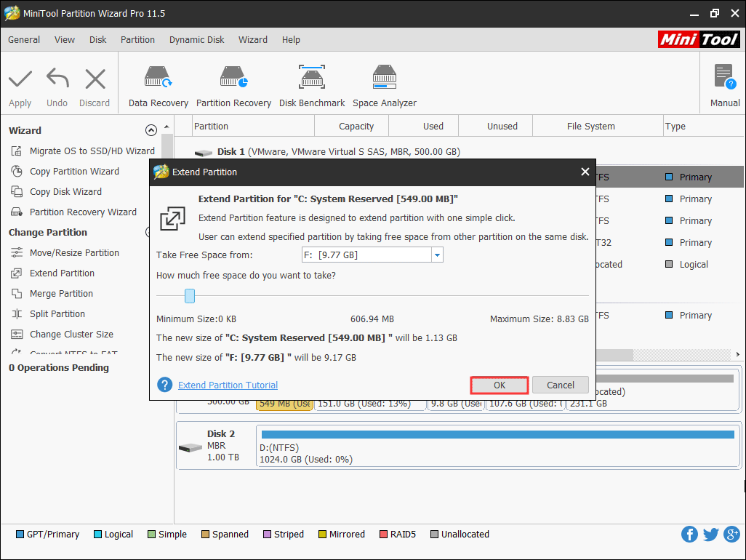Click the Disk 2 drive icon
This screenshot has height=560, width=746.
click(x=190, y=448)
